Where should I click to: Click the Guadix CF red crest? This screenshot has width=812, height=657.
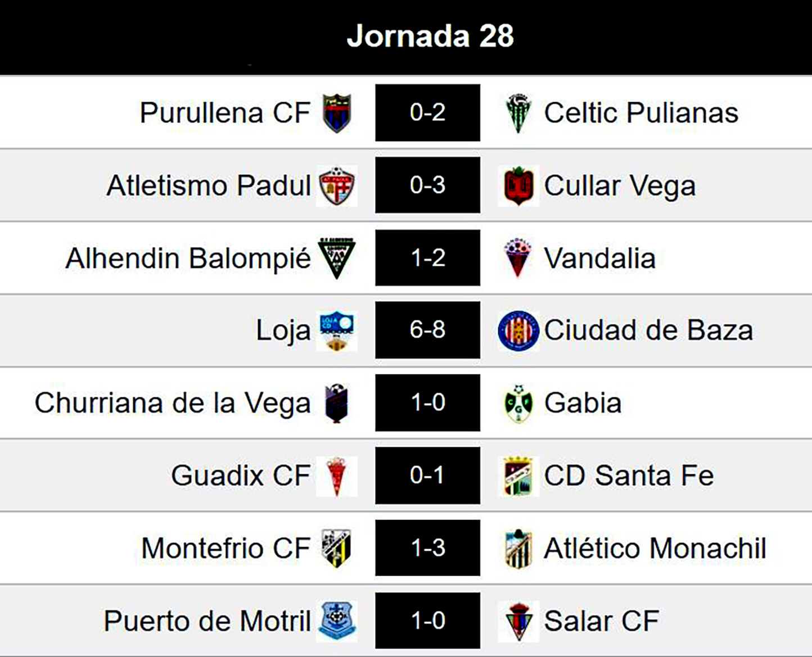point(337,476)
